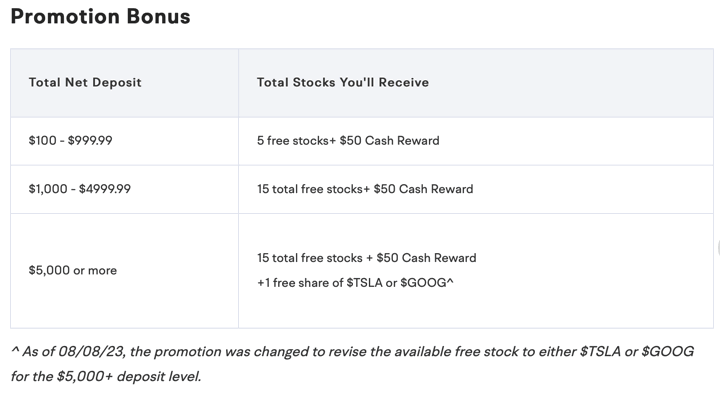Click the $GOOG^ caret footnote marker
Viewport: 720px width, 396px height.
450,281
